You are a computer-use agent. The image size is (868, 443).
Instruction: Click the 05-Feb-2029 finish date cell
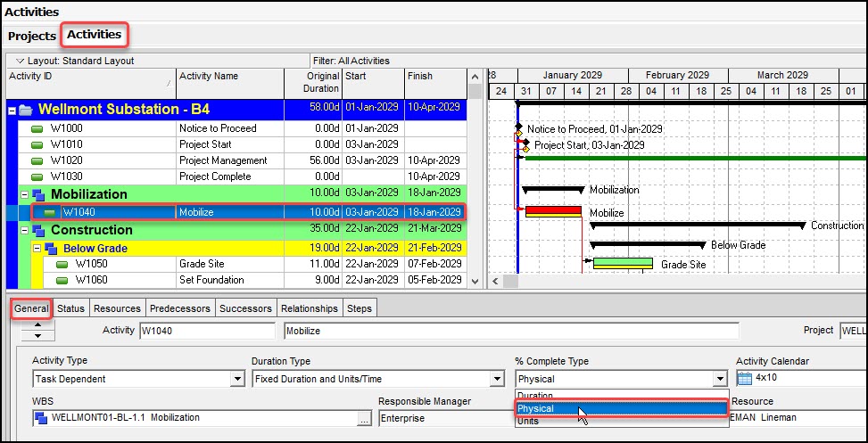[435, 280]
